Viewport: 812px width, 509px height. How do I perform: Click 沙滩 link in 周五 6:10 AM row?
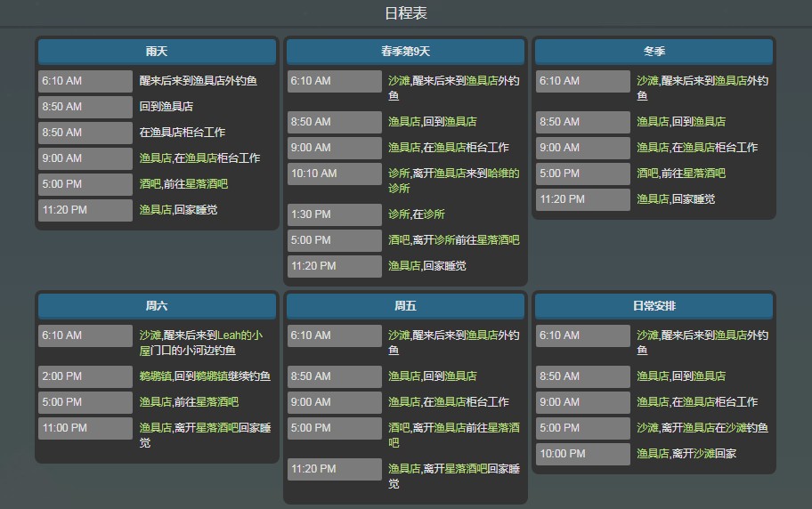[x=399, y=335]
